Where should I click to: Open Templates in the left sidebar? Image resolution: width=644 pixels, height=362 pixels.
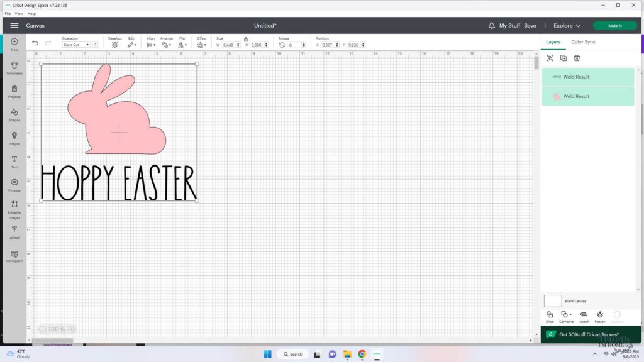click(x=14, y=68)
